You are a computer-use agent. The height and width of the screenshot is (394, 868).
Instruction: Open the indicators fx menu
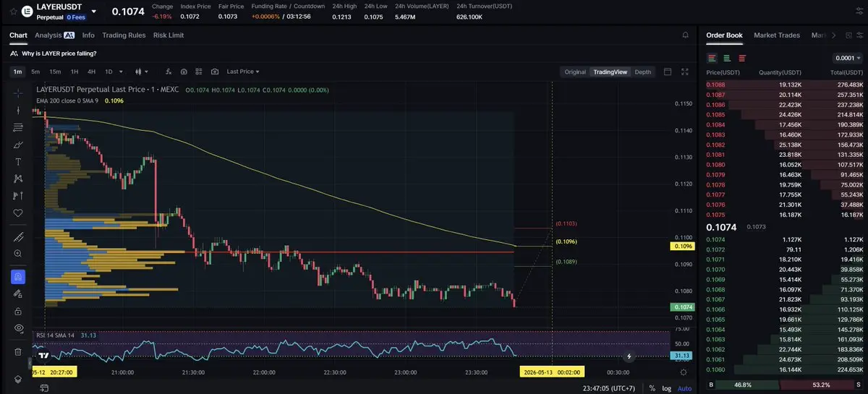coord(169,72)
